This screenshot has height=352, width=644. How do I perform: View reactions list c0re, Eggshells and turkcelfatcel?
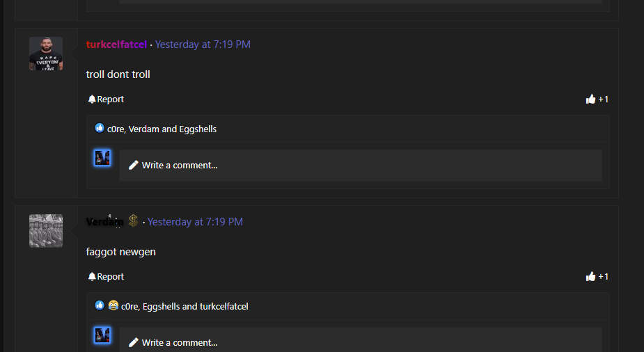point(184,307)
